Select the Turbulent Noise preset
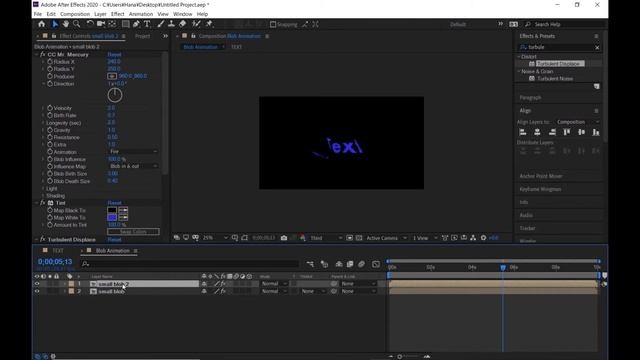Screen dimensions: 640x360 (555, 78)
